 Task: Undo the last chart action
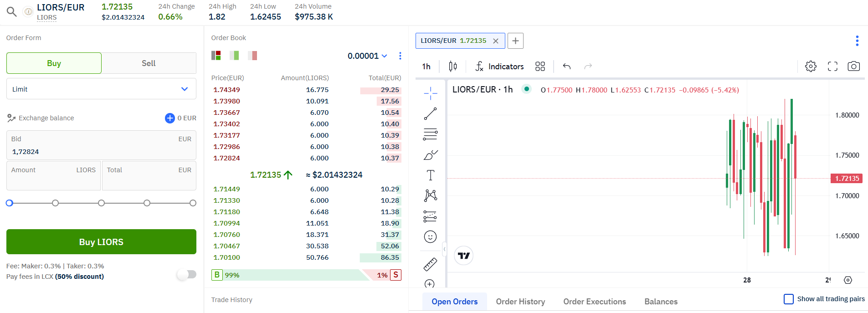567,67
